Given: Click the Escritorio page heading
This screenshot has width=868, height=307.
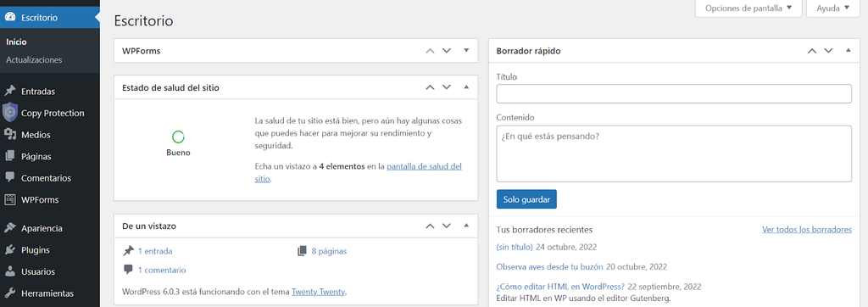Looking at the screenshot, I should tap(143, 21).
